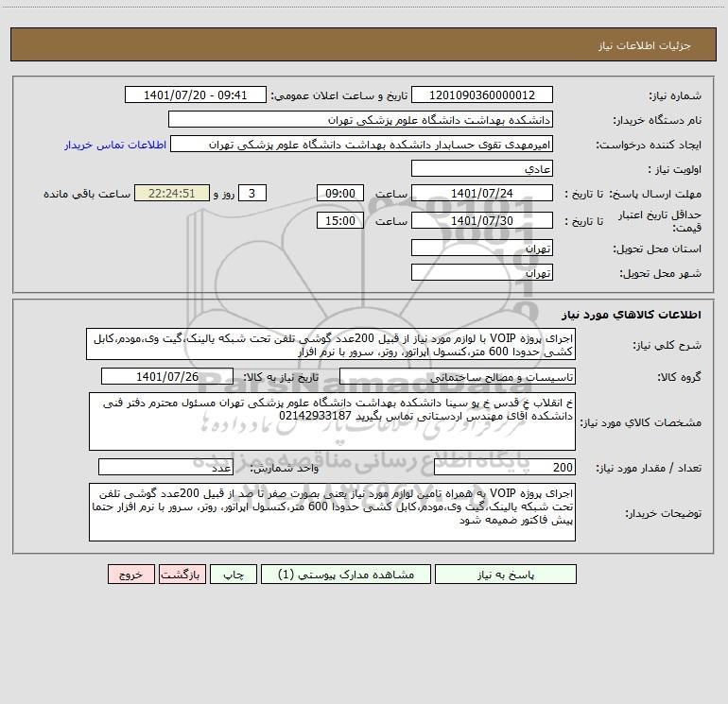Click the 'پاسخ به نیاز' button
The height and width of the screenshot is (704, 728).
(x=506, y=574)
